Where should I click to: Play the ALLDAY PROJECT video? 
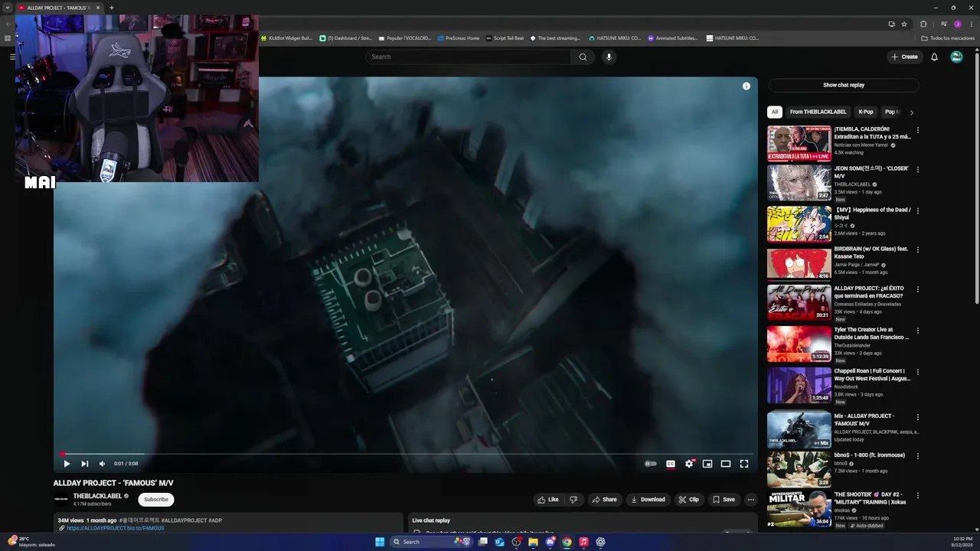pos(67,464)
